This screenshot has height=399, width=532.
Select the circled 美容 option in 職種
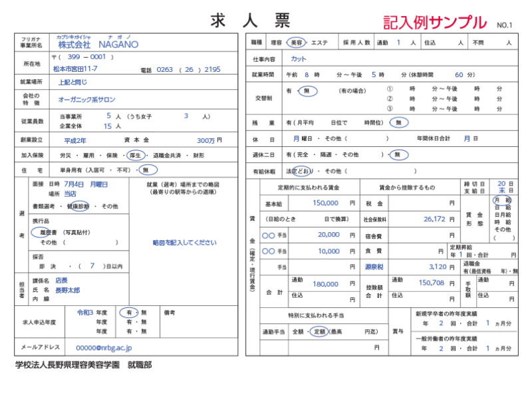tap(297, 42)
